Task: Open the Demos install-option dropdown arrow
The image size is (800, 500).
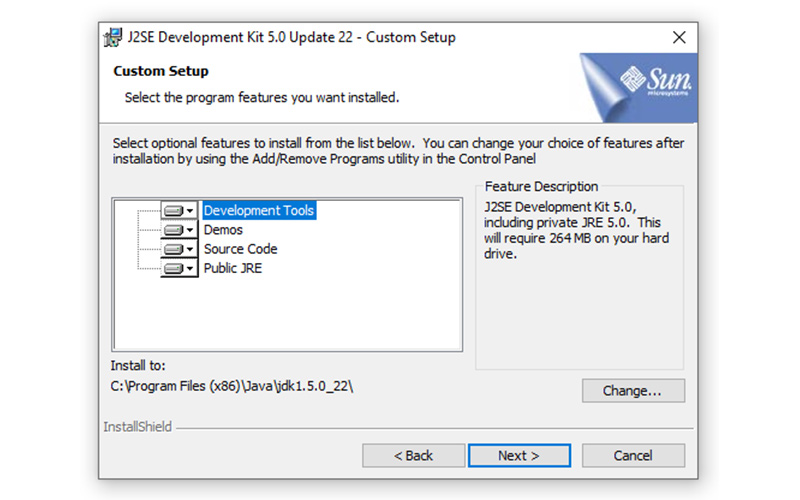Action: (190, 230)
